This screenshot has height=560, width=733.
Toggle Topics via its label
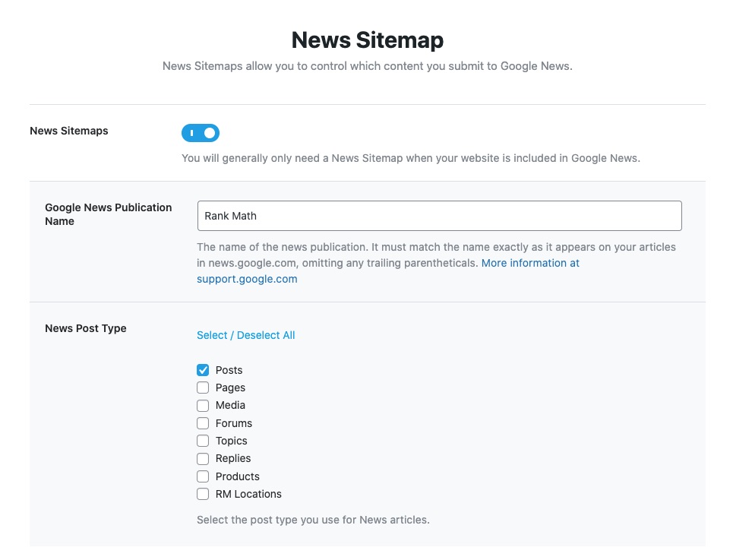point(231,441)
